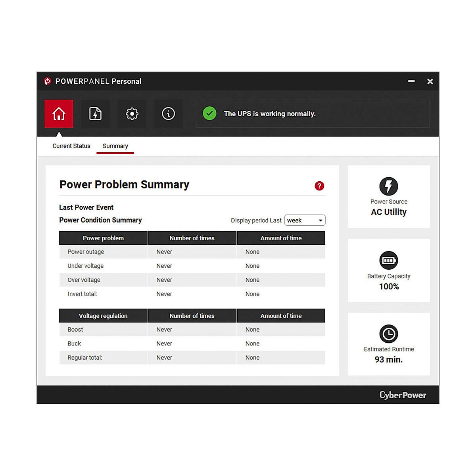Click the Power problem column header
Screen dimensions: 476x476
click(x=103, y=238)
